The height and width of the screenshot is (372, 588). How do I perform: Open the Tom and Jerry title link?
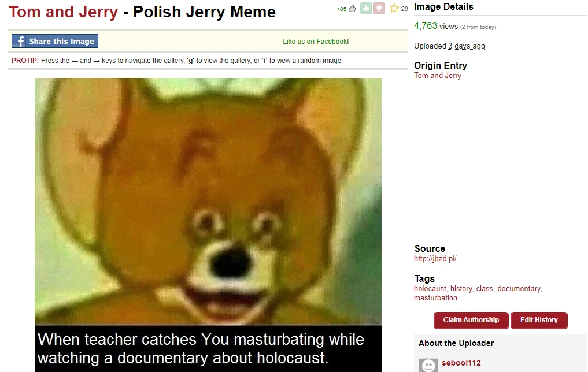(x=64, y=12)
